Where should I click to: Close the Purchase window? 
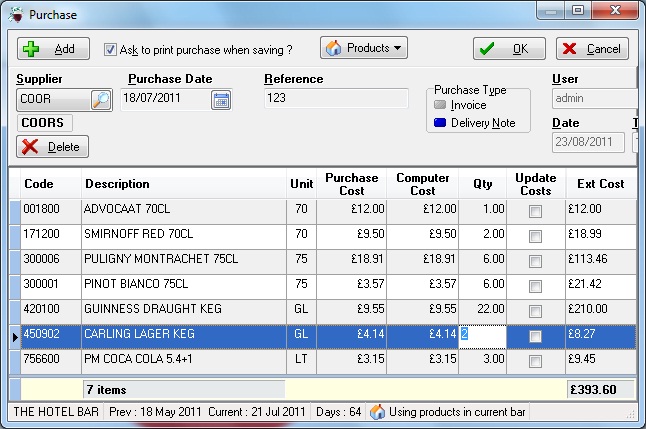615,10
